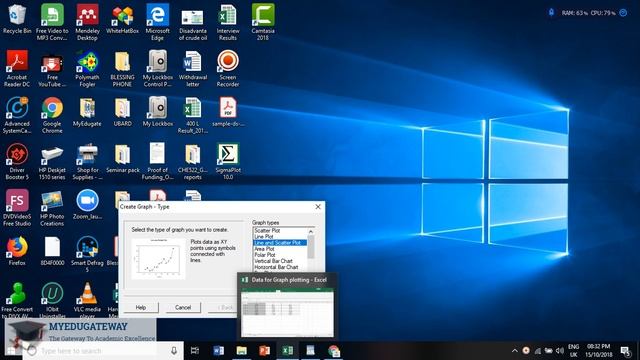Open the BLESSING PHONE folder
The image size is (640, 360).
[122, 69]
